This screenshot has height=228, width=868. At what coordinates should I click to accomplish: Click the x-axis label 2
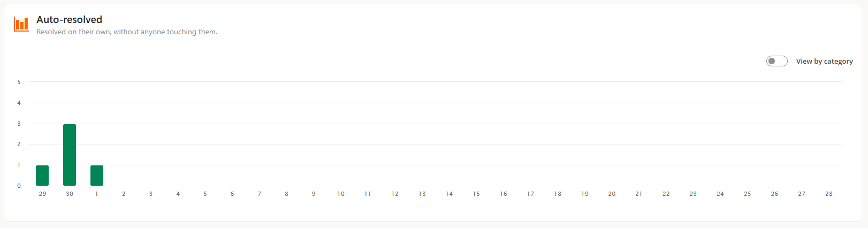[124, 194]
